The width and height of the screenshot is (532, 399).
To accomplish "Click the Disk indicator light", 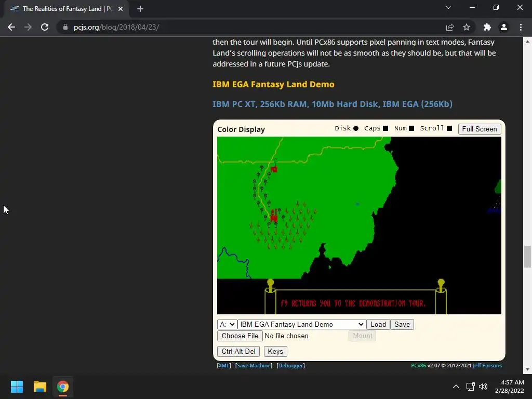I will (355, 128).
